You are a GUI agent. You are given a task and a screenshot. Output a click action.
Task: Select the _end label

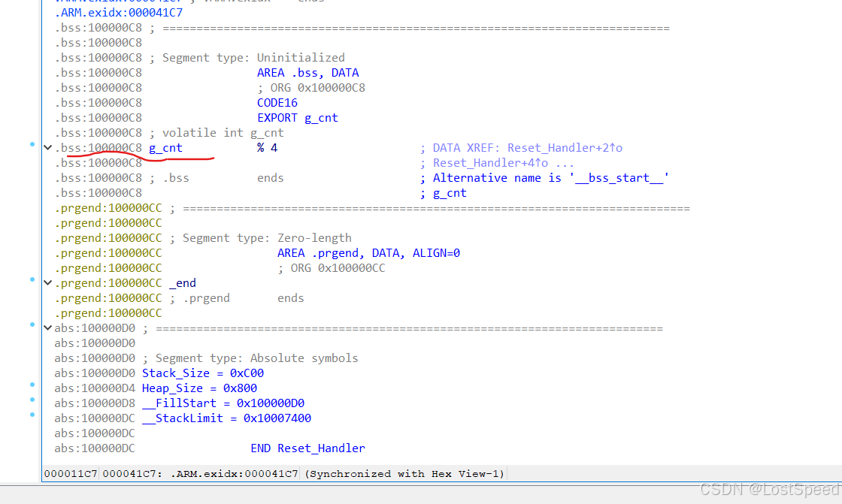pos(183,283)
